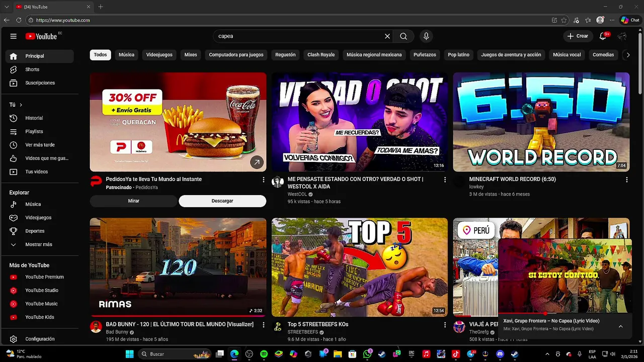This screenshot has height=362, width=644.
Task: Select the Comedias filter chip
Action: 603,55
